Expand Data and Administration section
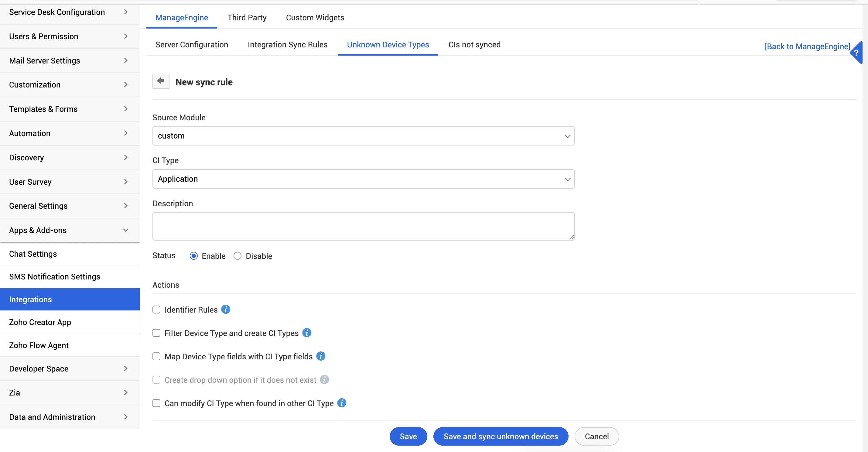868x452 pixels. 70,417
